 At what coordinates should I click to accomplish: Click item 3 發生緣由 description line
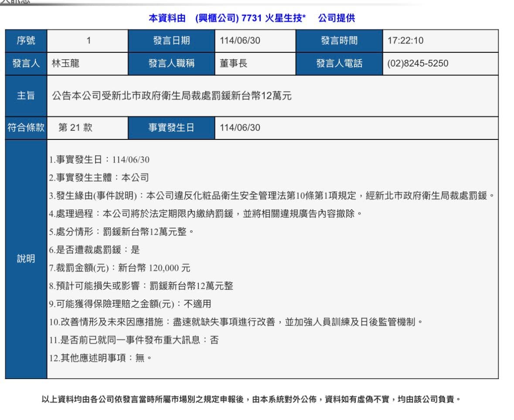[x=272, y=196]
